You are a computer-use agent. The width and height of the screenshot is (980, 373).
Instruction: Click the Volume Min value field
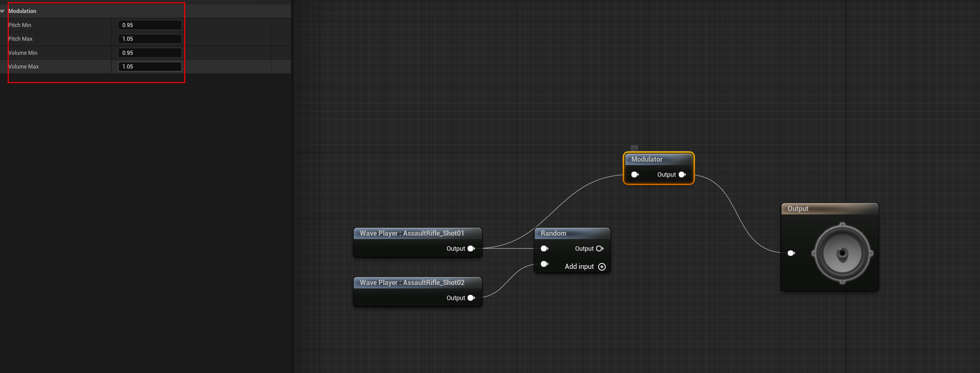coord(149,53)
